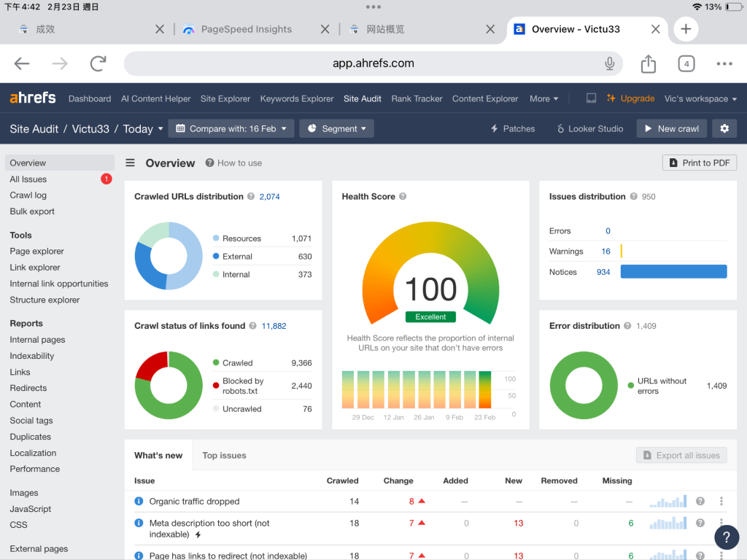
Task: Click the Safari share icon
Action: coord(648,64)
